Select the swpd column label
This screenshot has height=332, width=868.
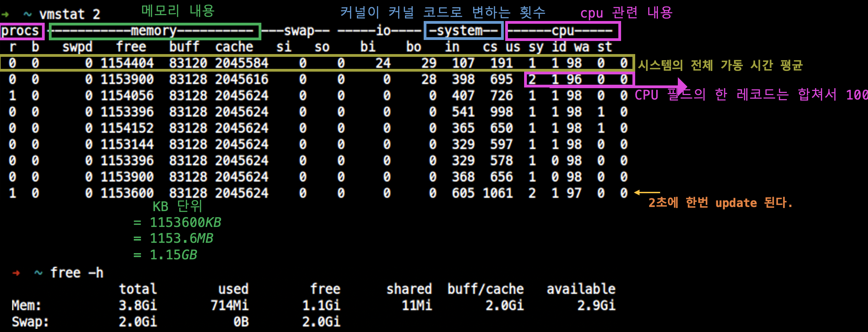(77, 47)
